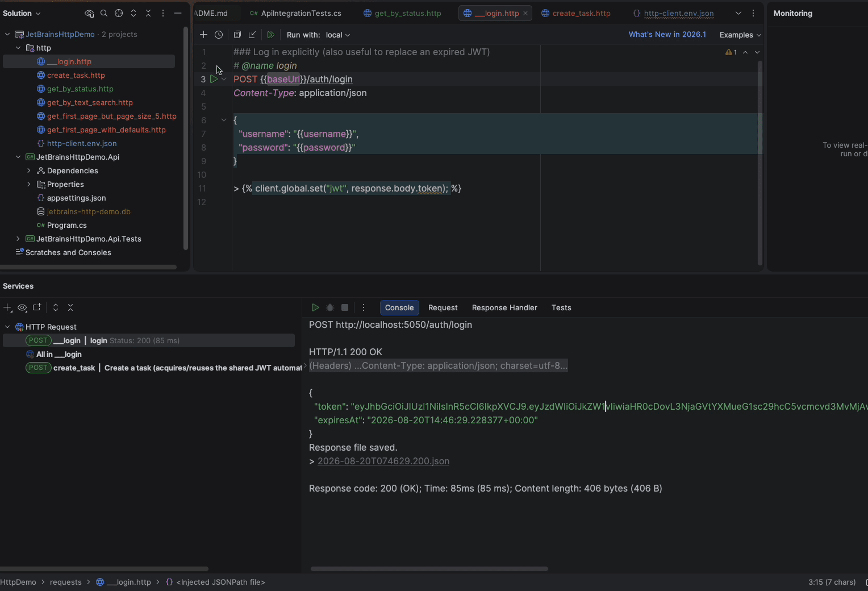Open the Solution view dropdown
The width and height of the screenshot is (868, 591).
coord(22,13)
